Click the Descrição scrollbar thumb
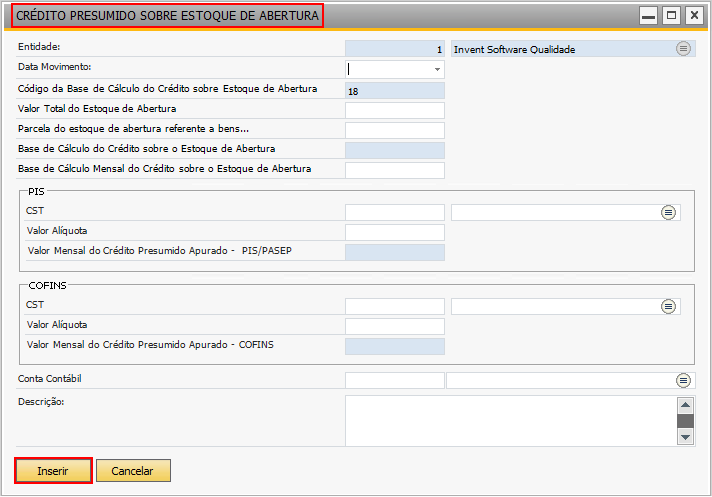 click(685, 421)
